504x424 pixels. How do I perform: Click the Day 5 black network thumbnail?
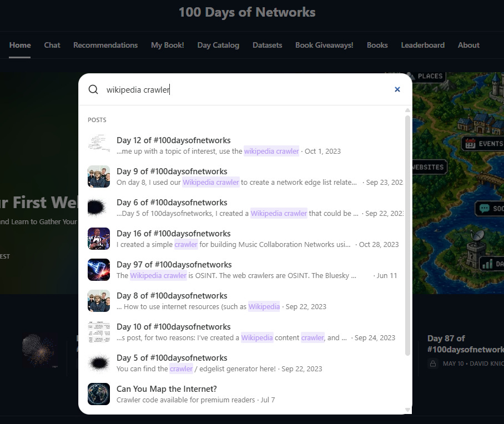tap(99, 363)
